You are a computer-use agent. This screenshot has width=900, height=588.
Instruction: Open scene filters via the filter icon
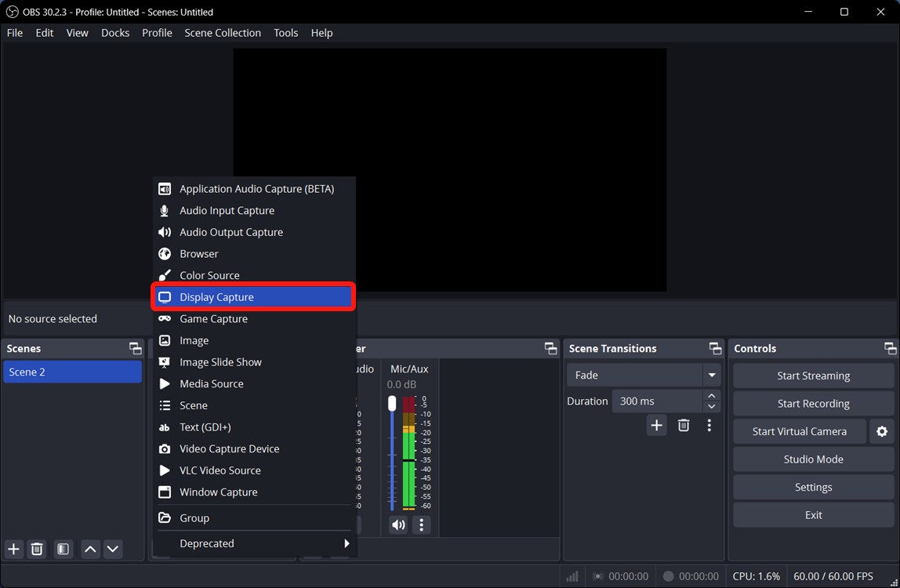(x=63, y=549)
